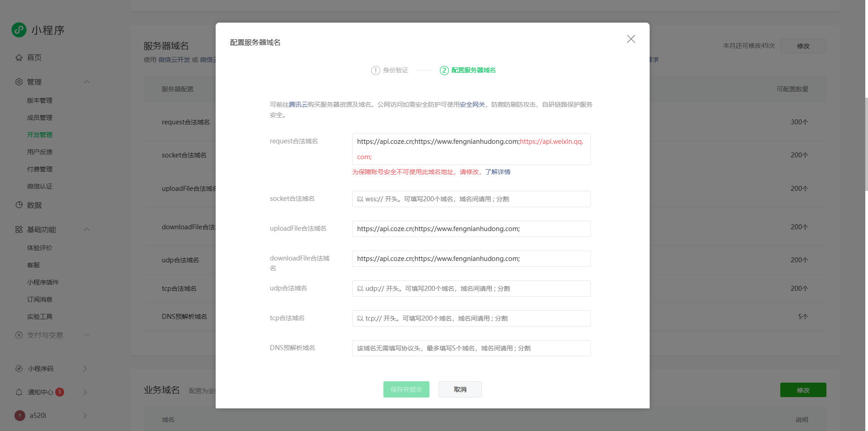
Task: Click 取消 button in dialog
Action: click(460, 389)
